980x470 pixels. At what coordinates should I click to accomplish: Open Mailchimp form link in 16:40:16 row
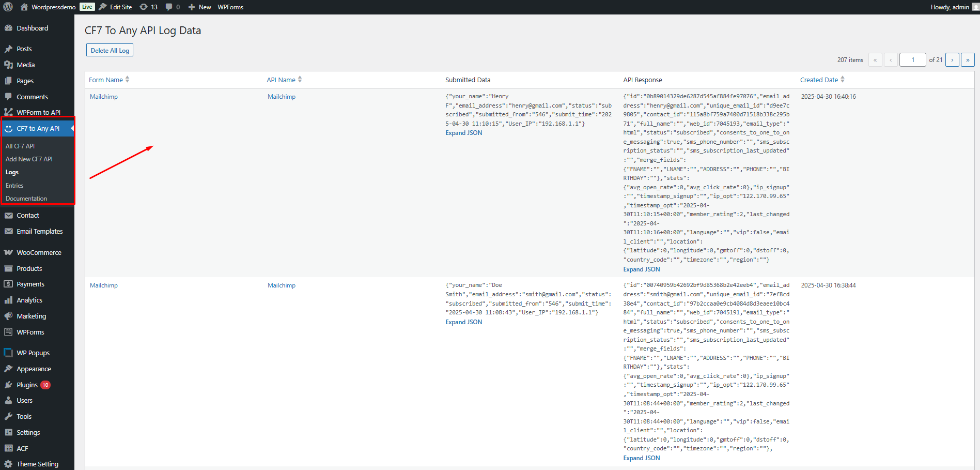[104, 97]
